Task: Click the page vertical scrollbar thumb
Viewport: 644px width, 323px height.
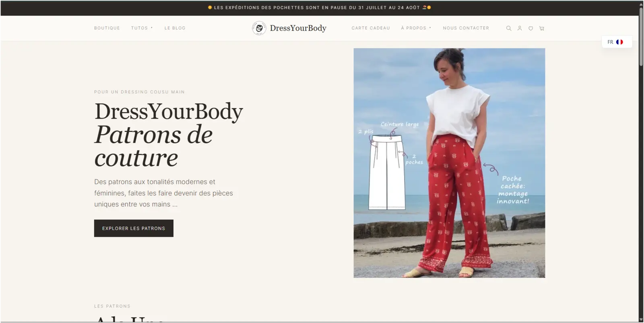Action: (x=641, y=36)
